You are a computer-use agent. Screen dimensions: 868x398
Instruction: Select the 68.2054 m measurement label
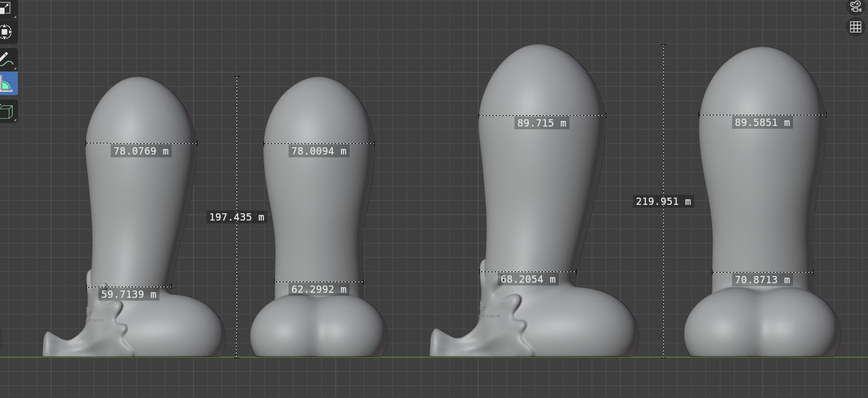(x=528, y=279)
